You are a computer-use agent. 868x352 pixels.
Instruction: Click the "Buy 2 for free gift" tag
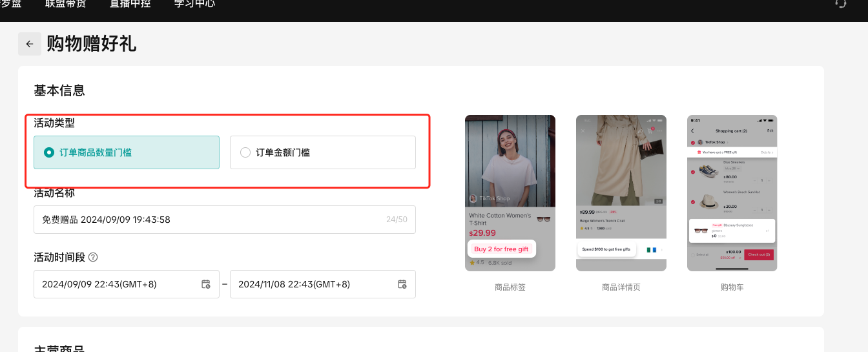point(501,249)
